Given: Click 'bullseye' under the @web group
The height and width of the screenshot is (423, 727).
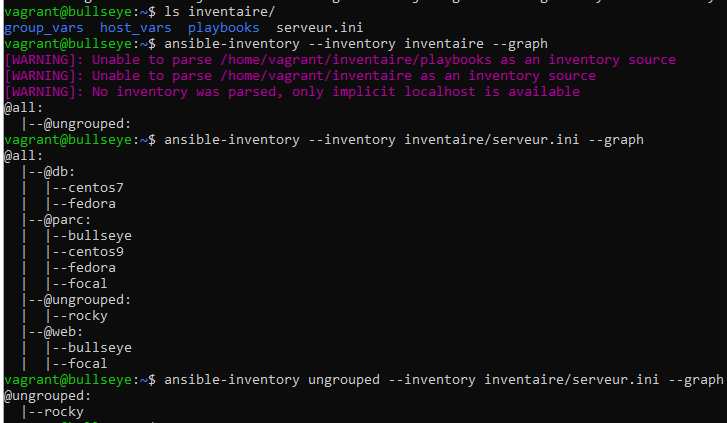Looking at the screenshot, I should [x=100, y=348].
